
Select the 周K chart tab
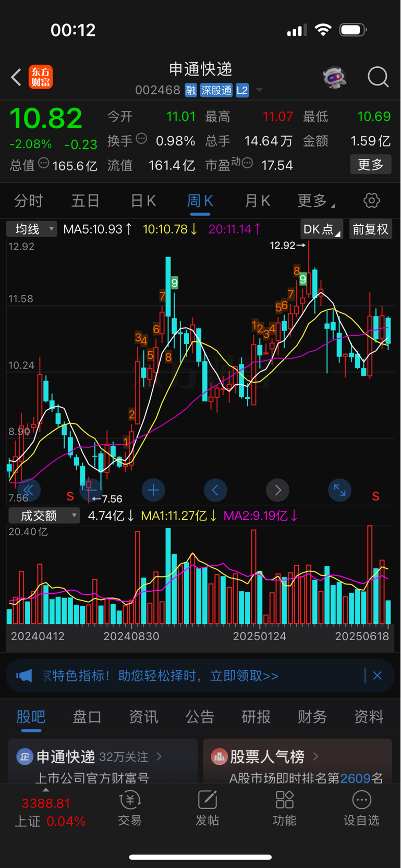click(200, 201)
